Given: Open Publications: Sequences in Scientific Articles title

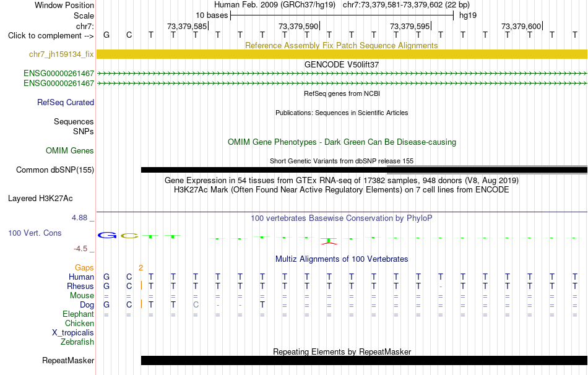Looking at the screenshot, I should click(342, 113).
